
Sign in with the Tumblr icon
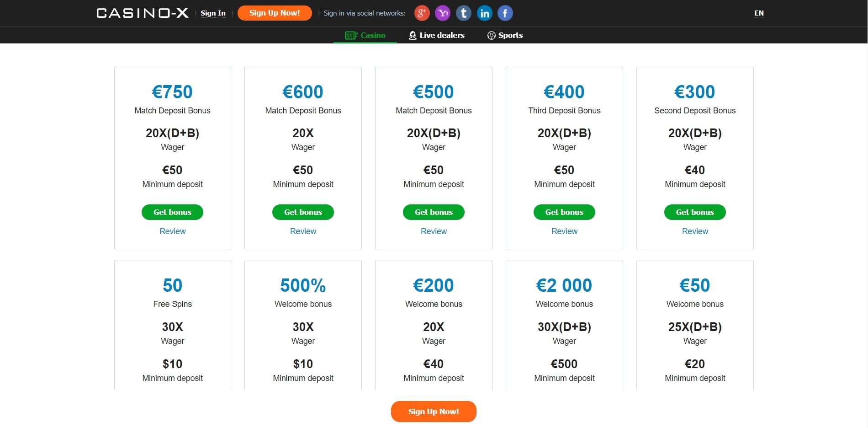(x=464, y=13)
